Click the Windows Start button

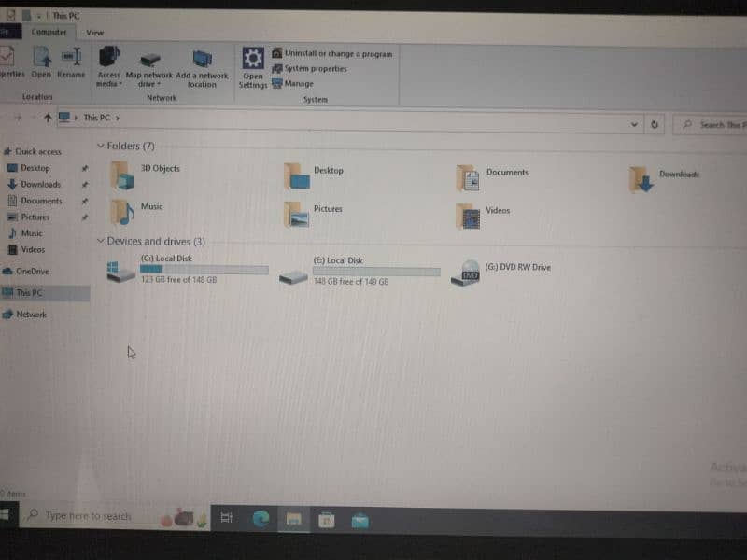click(6, 515)
